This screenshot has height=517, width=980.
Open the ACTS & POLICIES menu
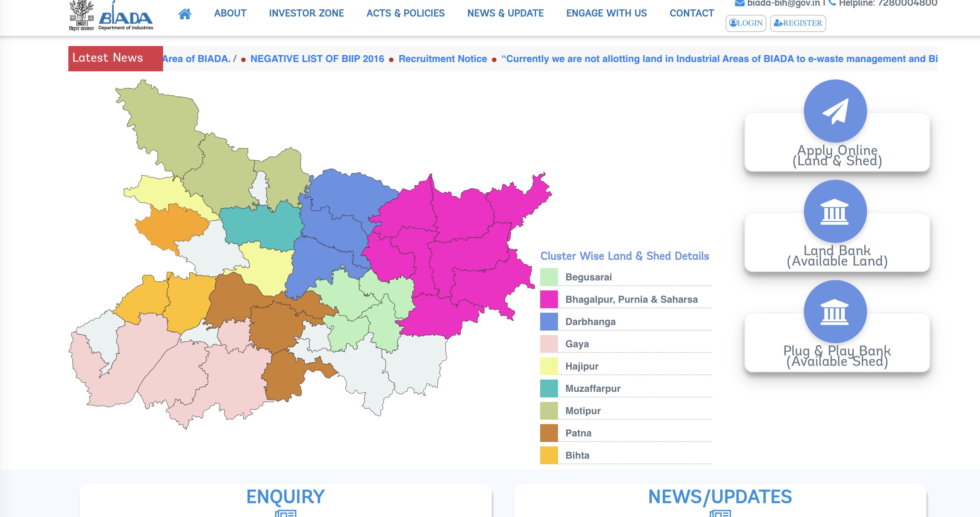click(x=406, y=13)
